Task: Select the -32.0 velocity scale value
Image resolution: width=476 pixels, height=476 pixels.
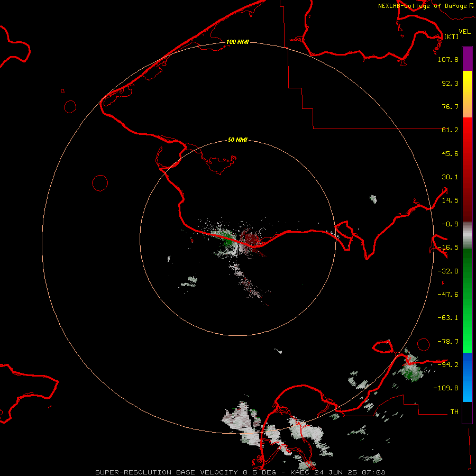Action: (x=448, y=271)
